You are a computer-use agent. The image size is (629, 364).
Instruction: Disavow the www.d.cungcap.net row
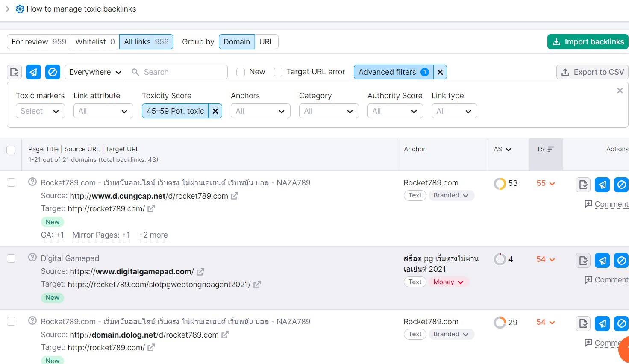pos(621,185)
